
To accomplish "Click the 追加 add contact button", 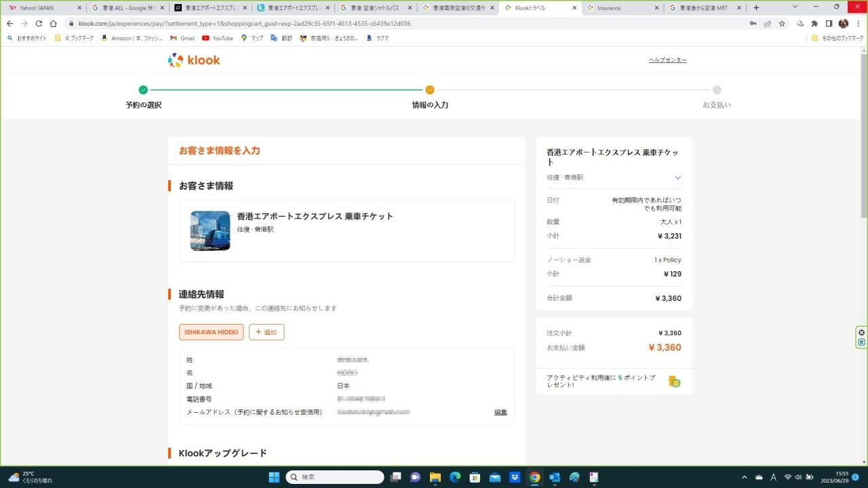I will pos(267,332).
